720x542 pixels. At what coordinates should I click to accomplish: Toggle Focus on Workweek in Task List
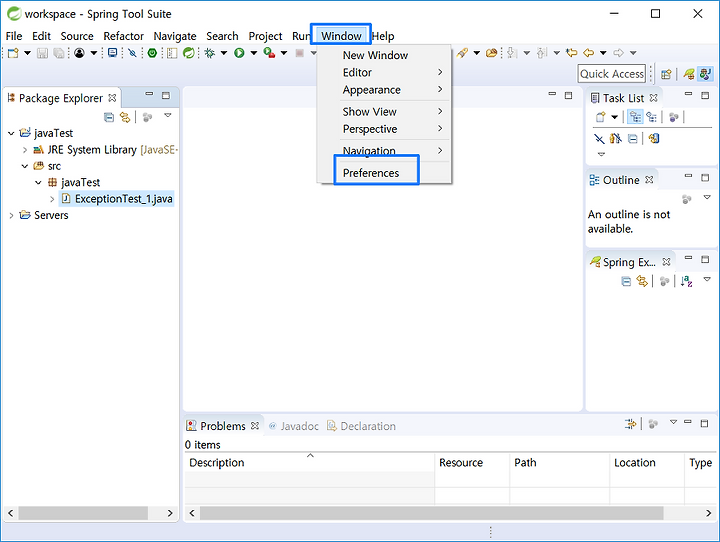pos(673,117)
